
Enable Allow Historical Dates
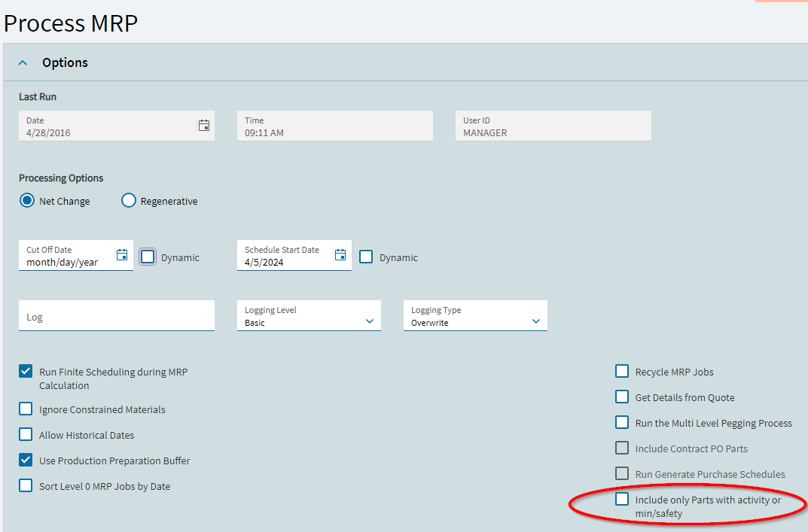[x=26, y=435]
